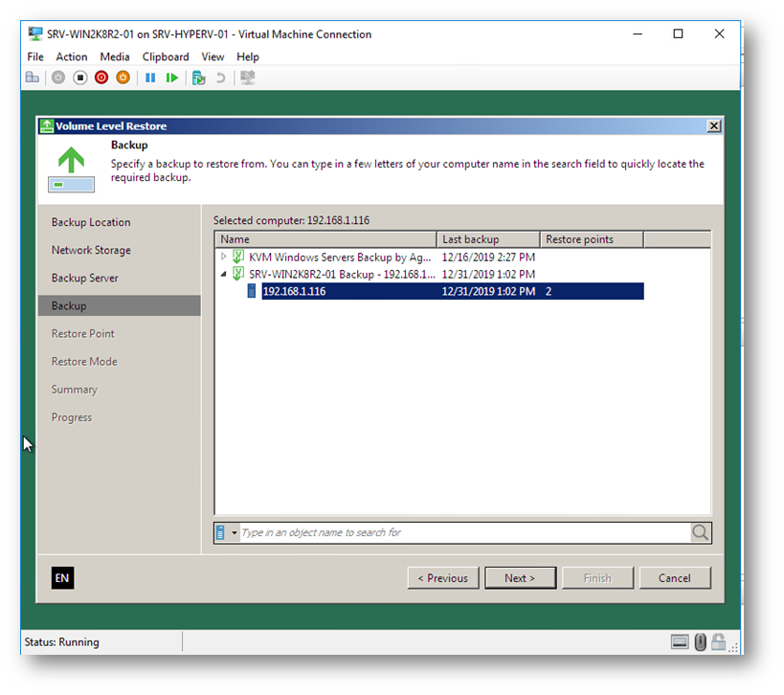Sort by the Last backup column header
Viewport: 784px width, 695px height.
coord(488,239)
